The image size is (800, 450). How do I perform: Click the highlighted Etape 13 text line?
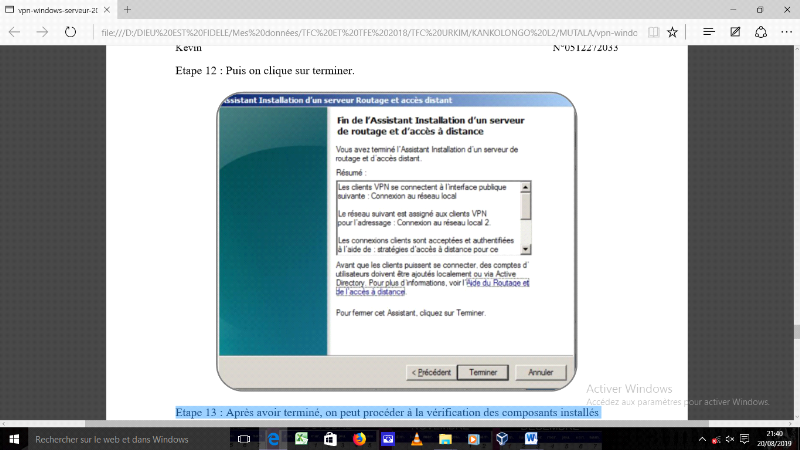point(387,412)
